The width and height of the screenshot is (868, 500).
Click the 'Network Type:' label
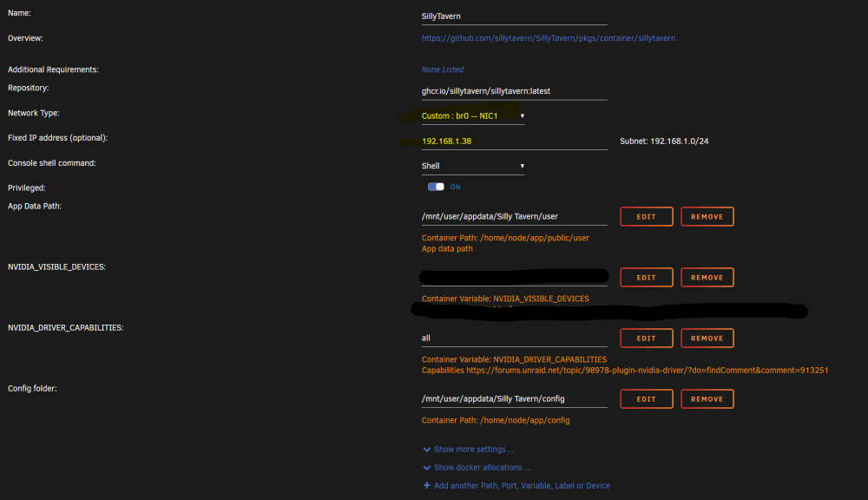click(x=34, y=113)
